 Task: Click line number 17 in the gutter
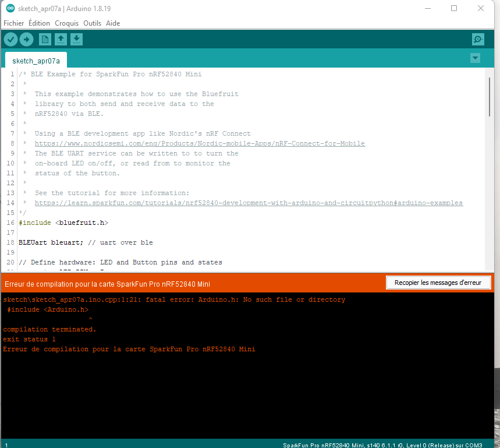(10, 232)
